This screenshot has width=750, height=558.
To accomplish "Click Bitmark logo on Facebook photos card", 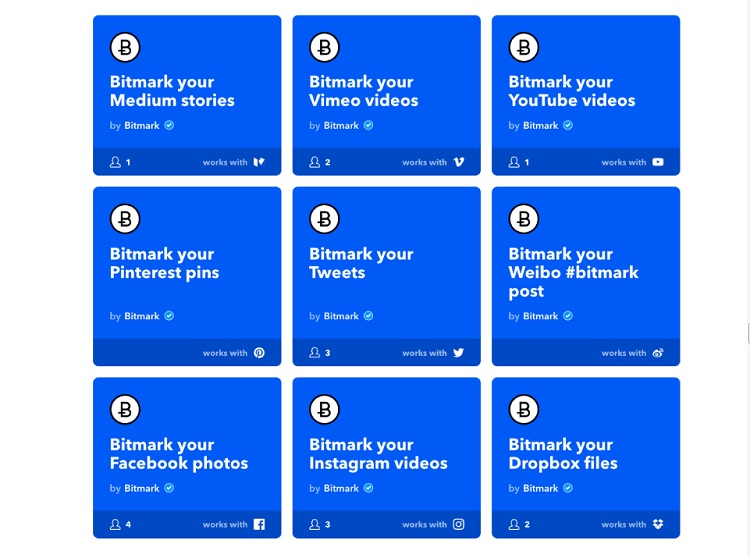I will coord(125,410).
